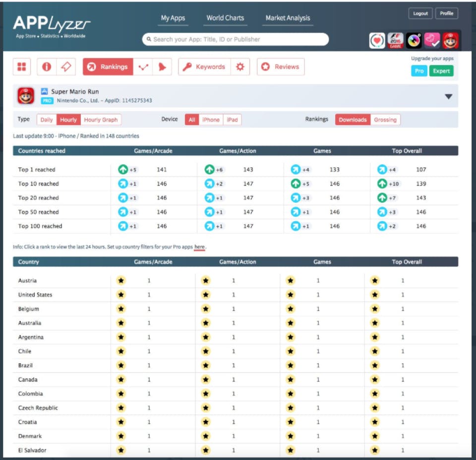
Task: Open the Reviews tab
Action: 281,66
